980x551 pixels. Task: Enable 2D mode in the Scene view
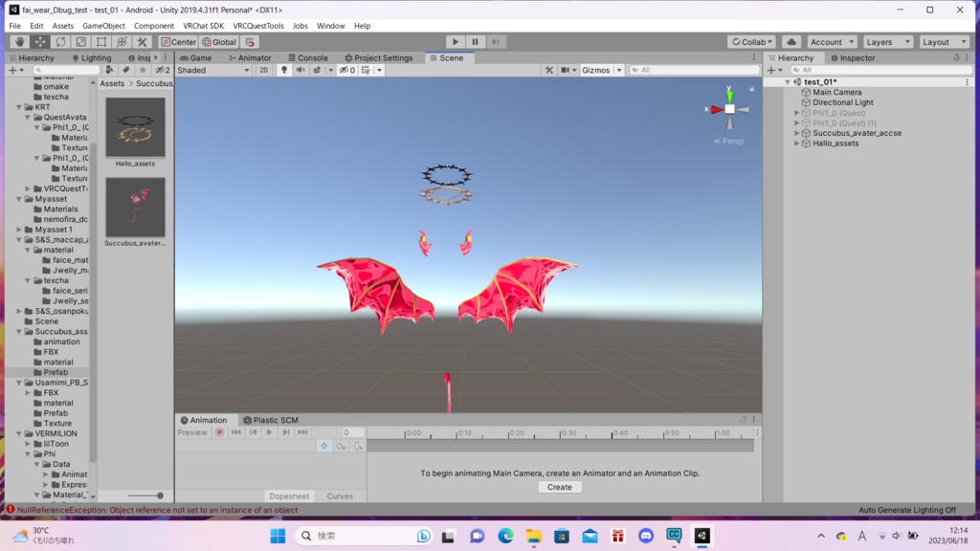point(262,69)
